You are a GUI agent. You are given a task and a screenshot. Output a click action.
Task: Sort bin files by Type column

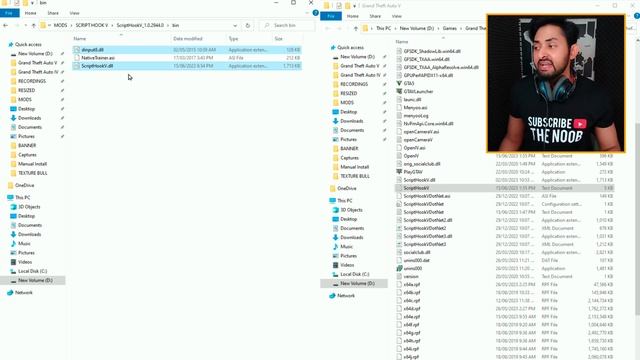pyautogui.click(x=233, y=39)
